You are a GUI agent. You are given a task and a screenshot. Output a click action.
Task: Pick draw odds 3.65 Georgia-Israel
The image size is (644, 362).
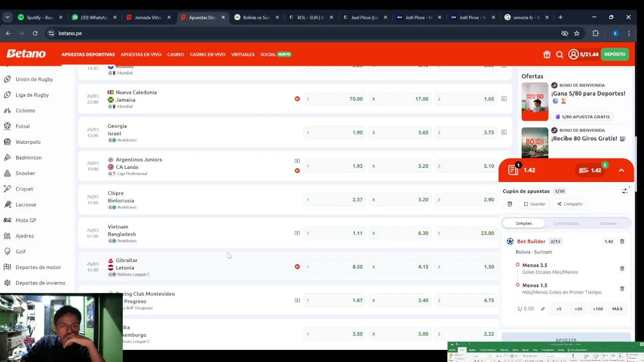coord(400,132)
